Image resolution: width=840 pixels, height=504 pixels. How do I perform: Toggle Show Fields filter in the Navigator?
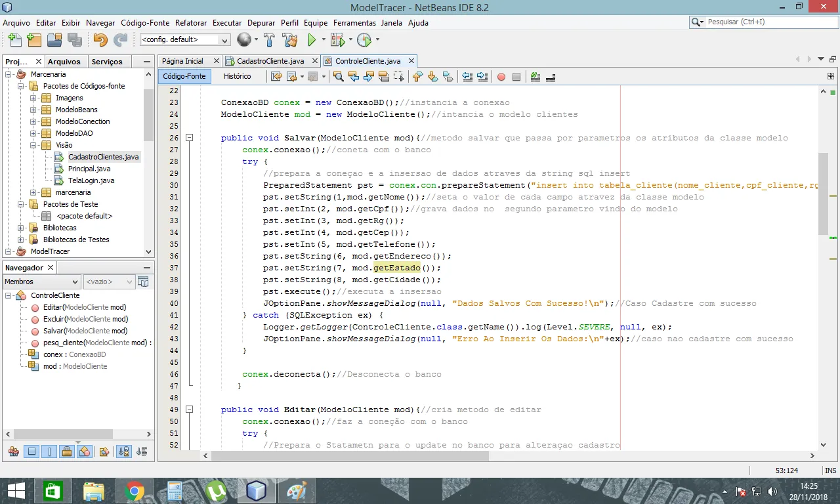click(x=31, y=451)
